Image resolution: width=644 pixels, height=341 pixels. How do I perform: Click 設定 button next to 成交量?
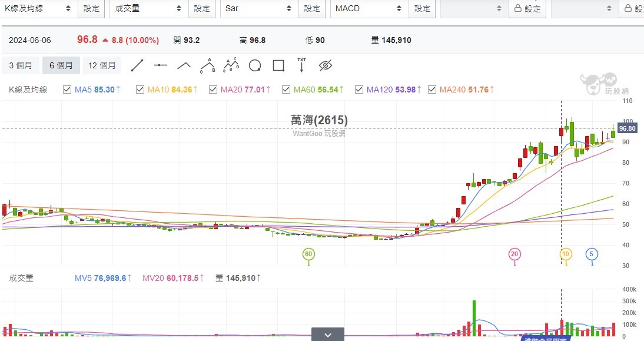[x=202, y=9]
